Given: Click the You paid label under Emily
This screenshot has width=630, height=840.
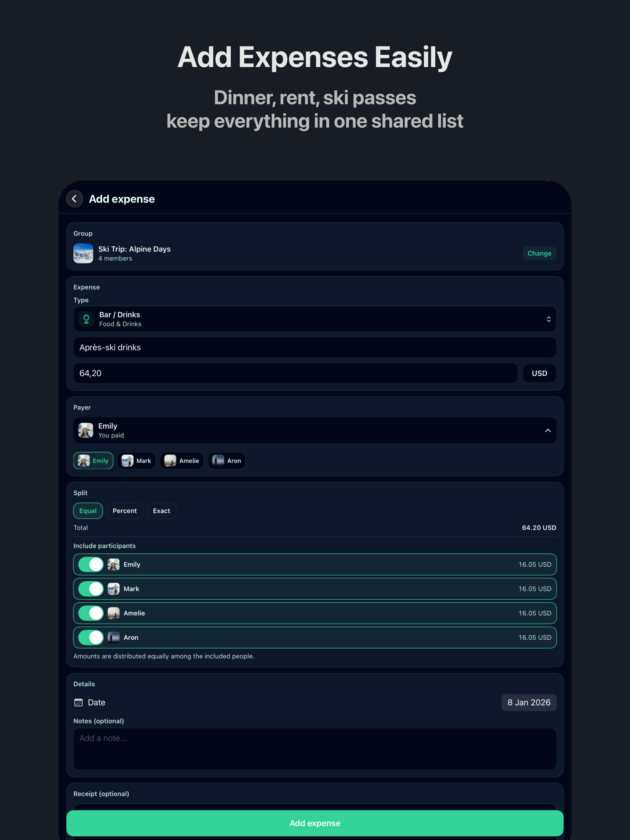Looking at the screenshot, I should pos(111,435).
